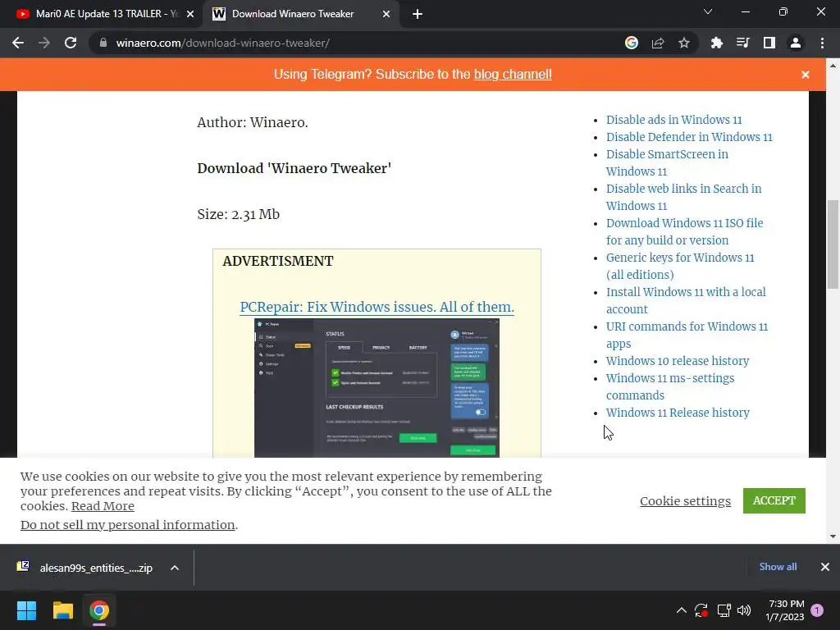
Task: Expand options for the downloaded zip
Action: (175, 568)
